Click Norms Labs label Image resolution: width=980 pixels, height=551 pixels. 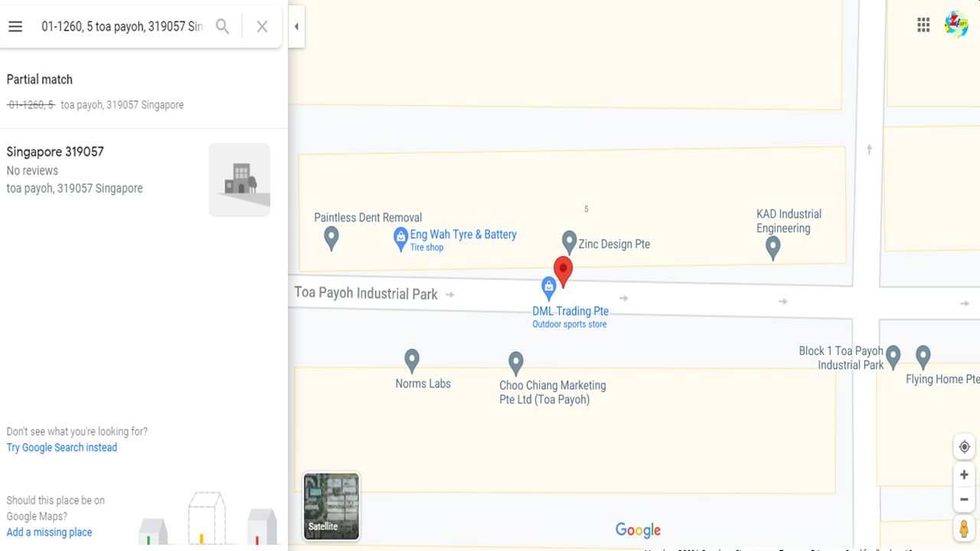point(423,383)
